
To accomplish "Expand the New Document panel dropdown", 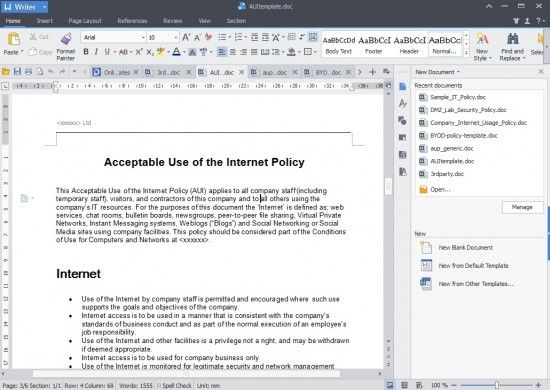I will (x=458, y=72).
